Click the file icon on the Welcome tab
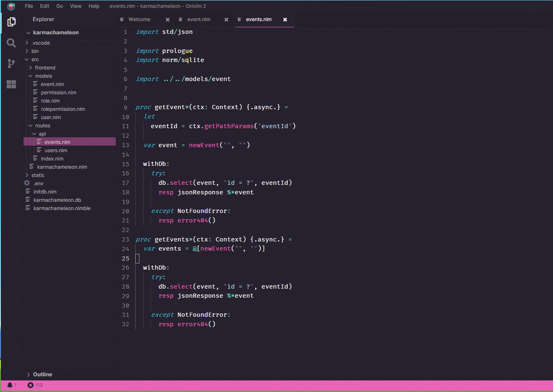 tap(122, 19)
